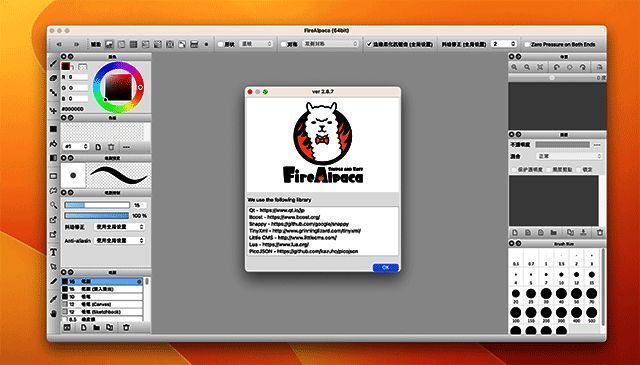Screen dimensions: 640x365
Task: Enable Zero Pressure on Both Ends
Action: (x=527, y=44)
